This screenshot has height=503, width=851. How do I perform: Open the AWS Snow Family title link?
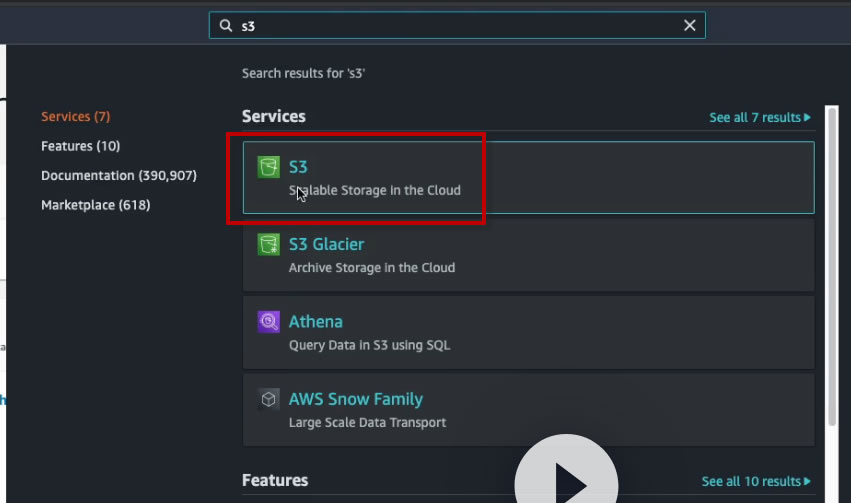coord(355,399)
